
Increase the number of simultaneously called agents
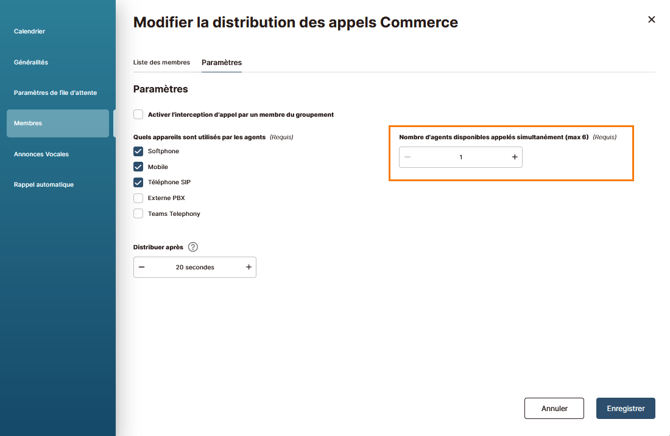514,157
